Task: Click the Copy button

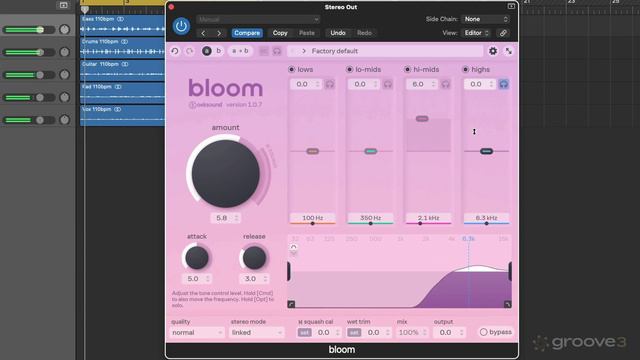Action: [x=280, y=33]
